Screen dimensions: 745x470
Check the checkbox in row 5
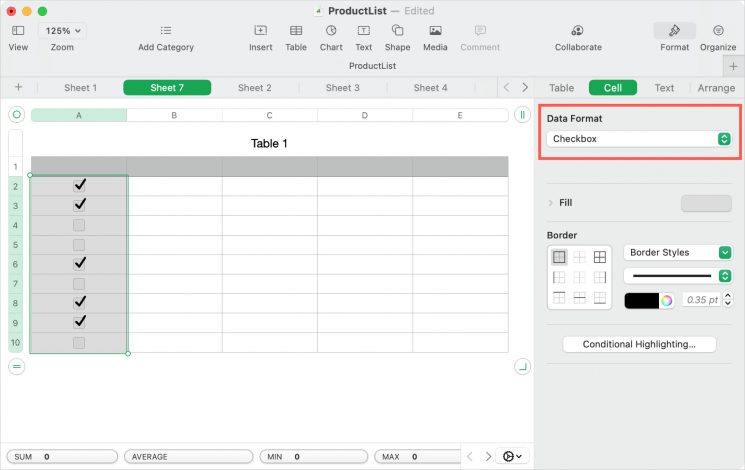pos(79,245)
